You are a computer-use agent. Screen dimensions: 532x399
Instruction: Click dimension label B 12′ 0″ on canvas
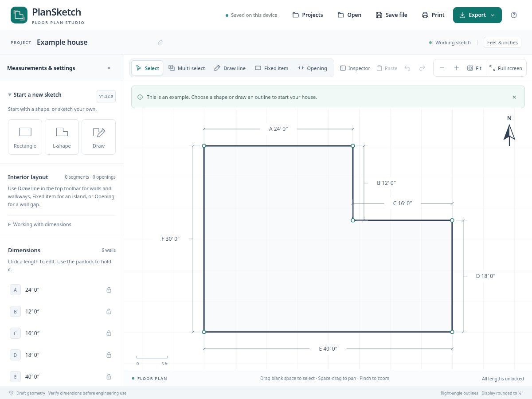386,183
